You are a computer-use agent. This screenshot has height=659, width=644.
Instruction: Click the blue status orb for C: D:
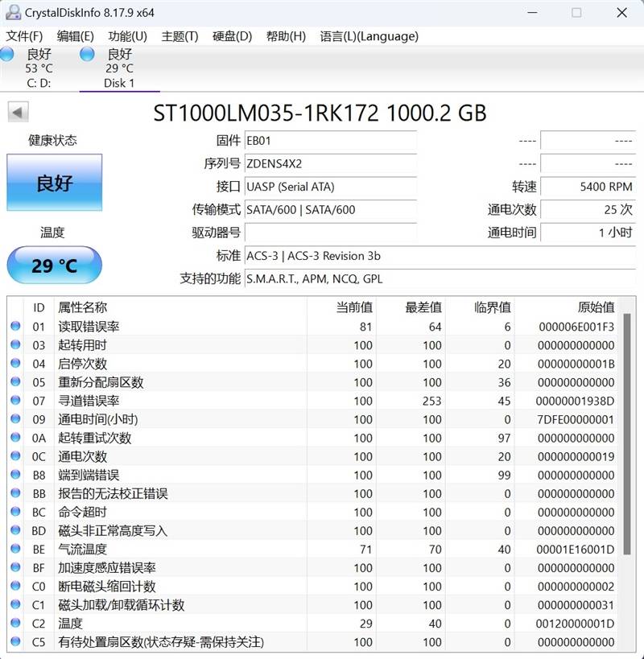tap(6, 54)
